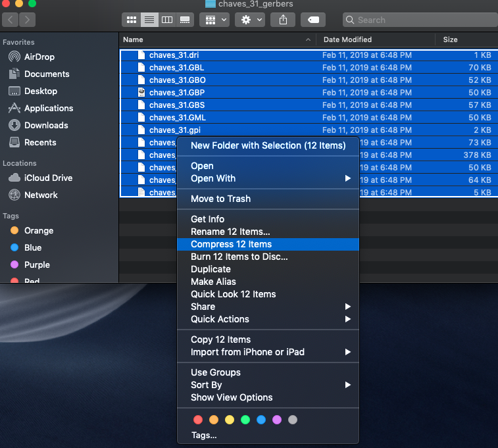Click Tags… at the menu bottom
The image size is (498, 448).
coord(204,435)
